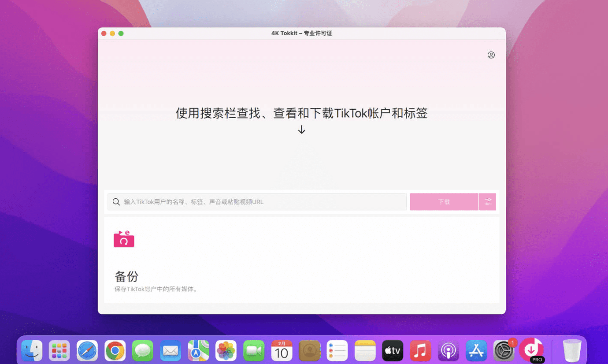Launch the Music app from the dock
This screenshot has width=608, height=364.
[x=420, y=351]
